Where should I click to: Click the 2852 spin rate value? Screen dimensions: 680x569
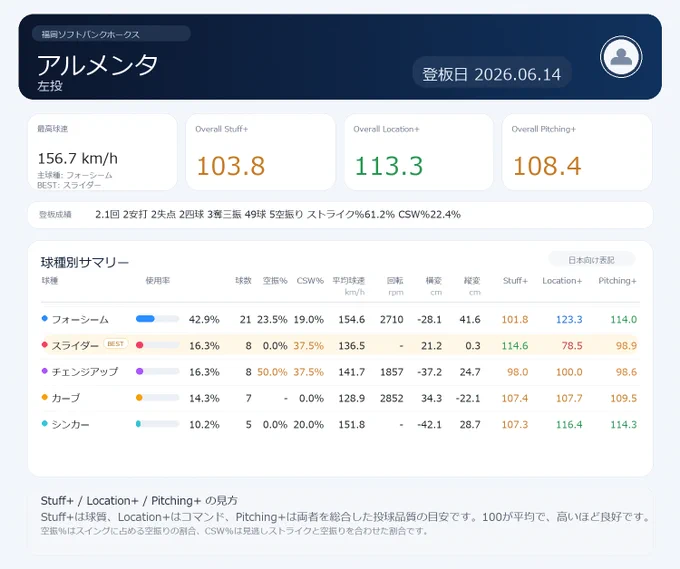[x=392, y=398]
